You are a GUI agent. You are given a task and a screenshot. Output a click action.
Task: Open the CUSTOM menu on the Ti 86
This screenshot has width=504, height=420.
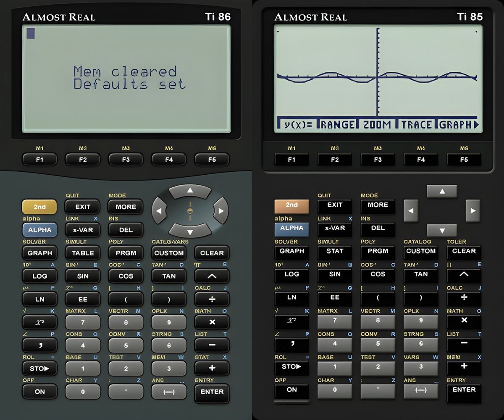tap(169, 253)
